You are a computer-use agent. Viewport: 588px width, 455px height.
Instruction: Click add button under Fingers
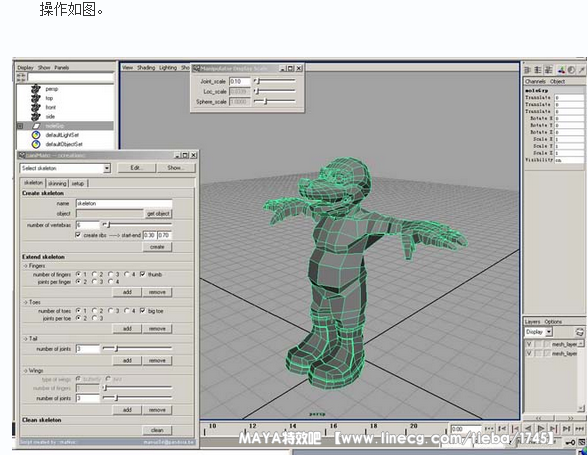coord(127,292)
